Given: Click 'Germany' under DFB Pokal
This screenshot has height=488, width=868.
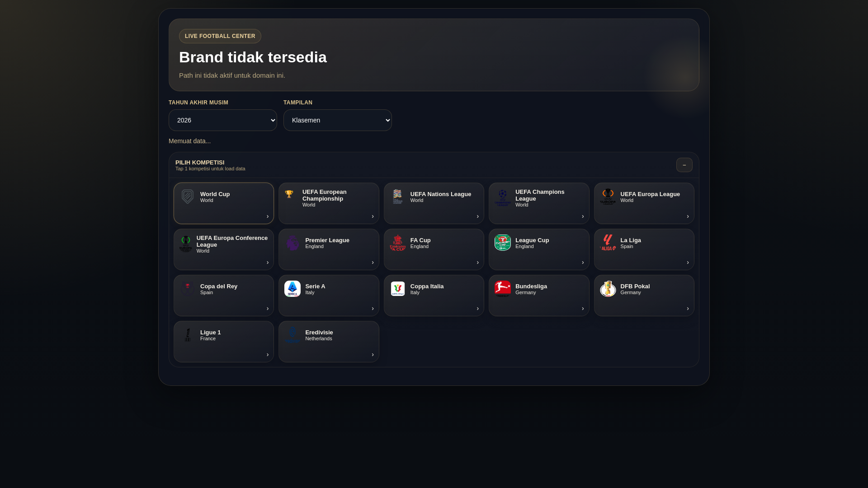Looking at the screenshot, I should click(x=631, y=292).
